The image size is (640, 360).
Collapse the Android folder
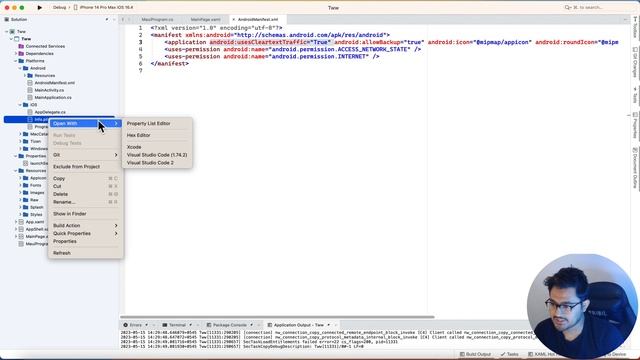point(20,68)
